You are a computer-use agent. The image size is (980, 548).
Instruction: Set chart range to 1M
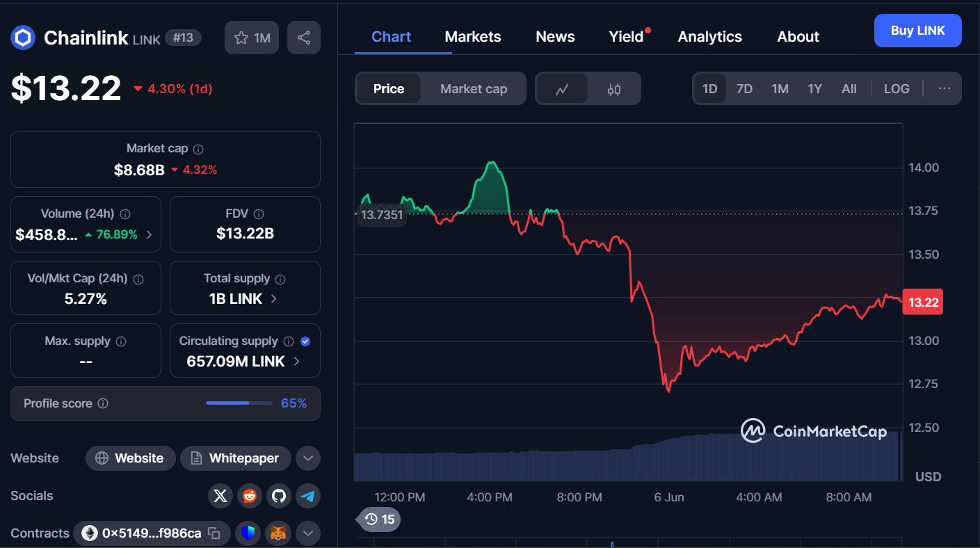(x=780, y=88)
